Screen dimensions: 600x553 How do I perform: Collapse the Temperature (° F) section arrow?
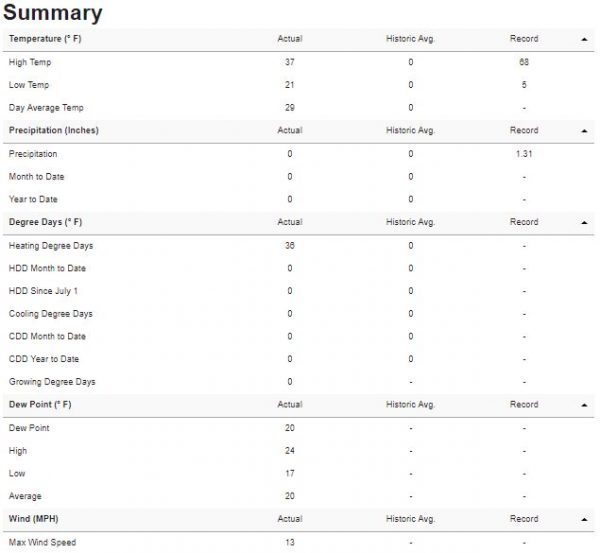584,39
